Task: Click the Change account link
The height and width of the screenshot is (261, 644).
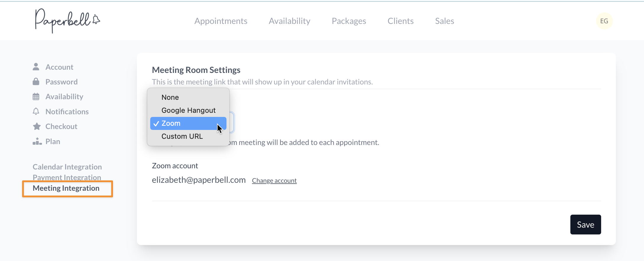Action: point(274,181)
